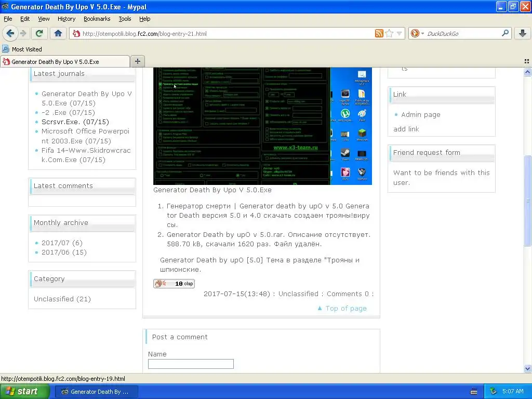Click the Name comment input field

click(191, 364)
